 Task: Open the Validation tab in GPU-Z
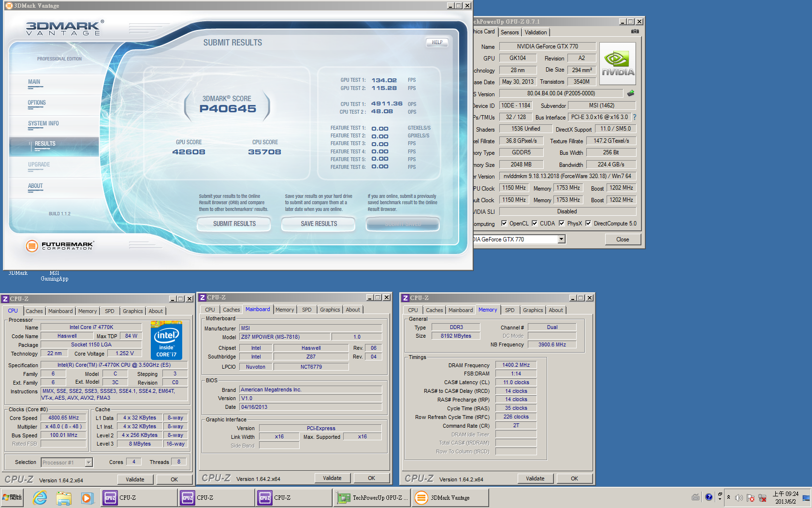click(536, 32)
